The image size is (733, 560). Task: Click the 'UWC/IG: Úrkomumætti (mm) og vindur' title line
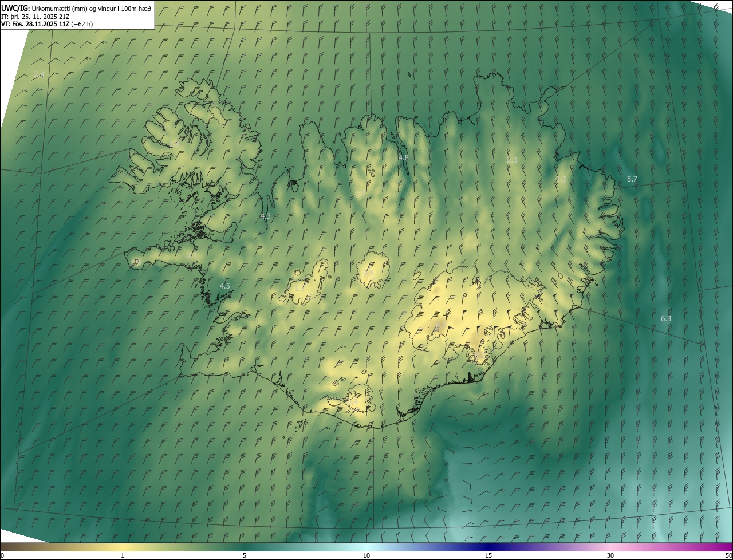pyautogui.click(x=76, y=8)
